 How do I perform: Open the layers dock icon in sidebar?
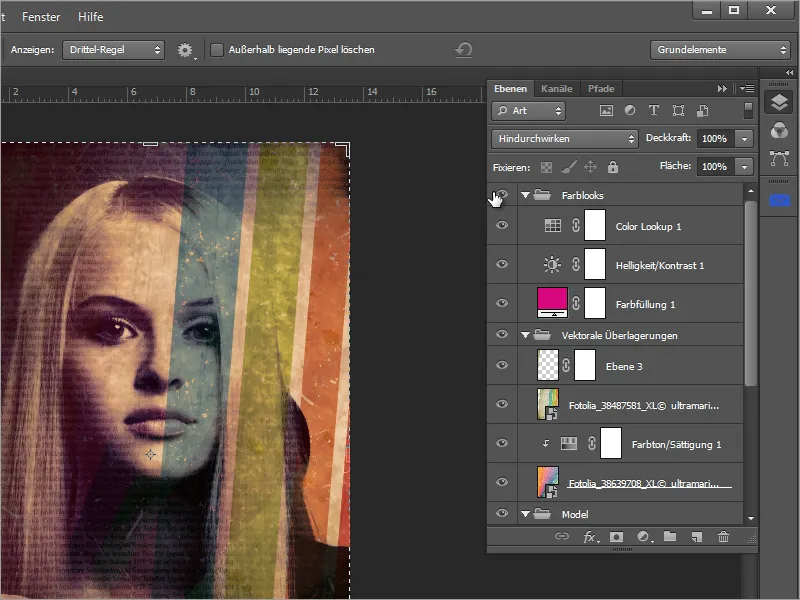(x=779, y=103)
